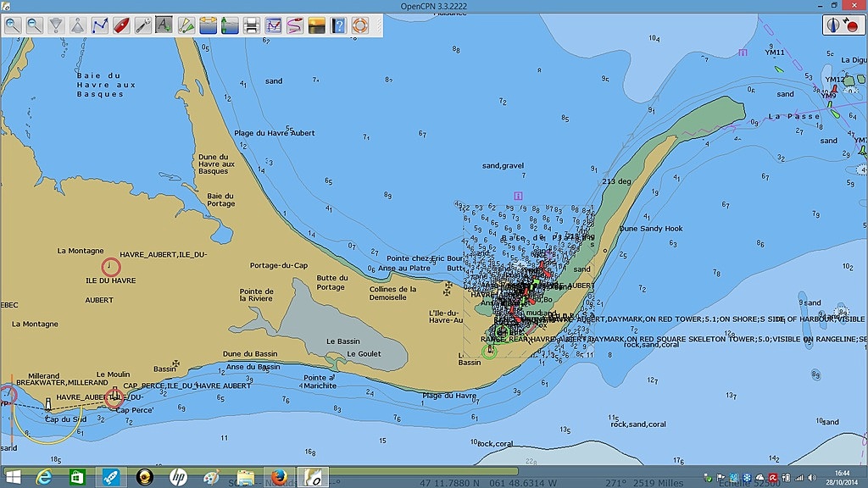Change color scheme via the sunset icon
This screenshot has height=488, width=868.
[317, 25]
